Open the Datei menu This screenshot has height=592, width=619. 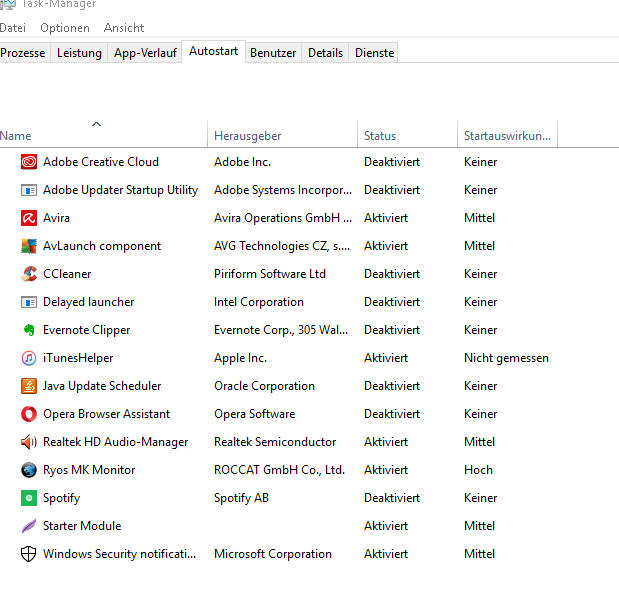coord(13,28)
